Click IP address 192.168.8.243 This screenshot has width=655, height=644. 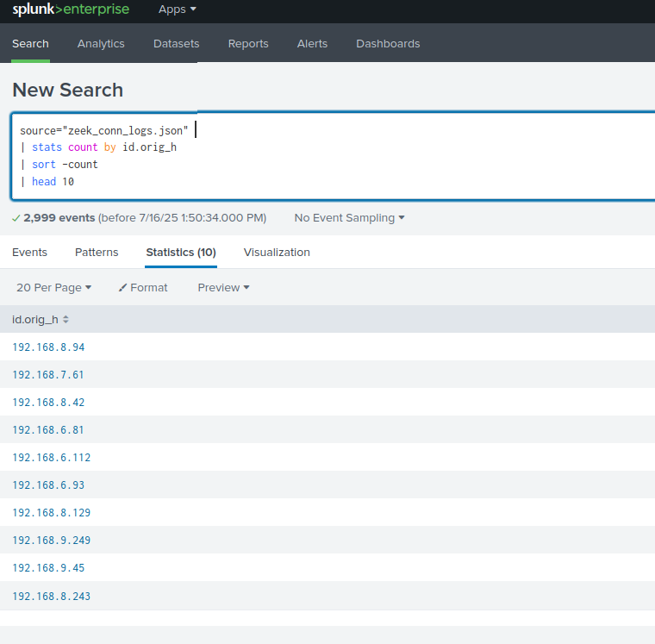tap(52, 597)
